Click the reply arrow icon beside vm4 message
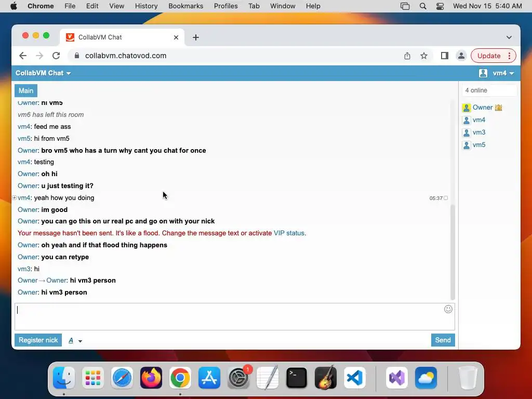532x399 pixels. pyautogui.click(x=14, y=197)
